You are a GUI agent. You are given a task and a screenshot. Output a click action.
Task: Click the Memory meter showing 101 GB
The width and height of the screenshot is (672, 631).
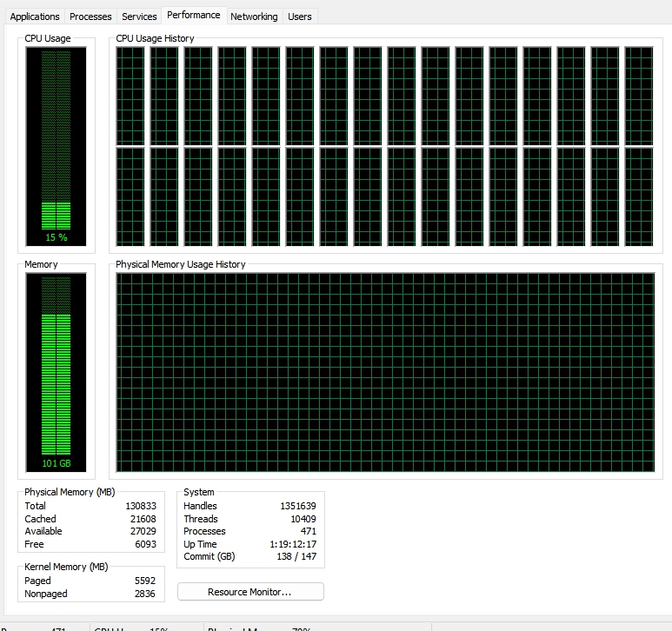click(56, 372)
